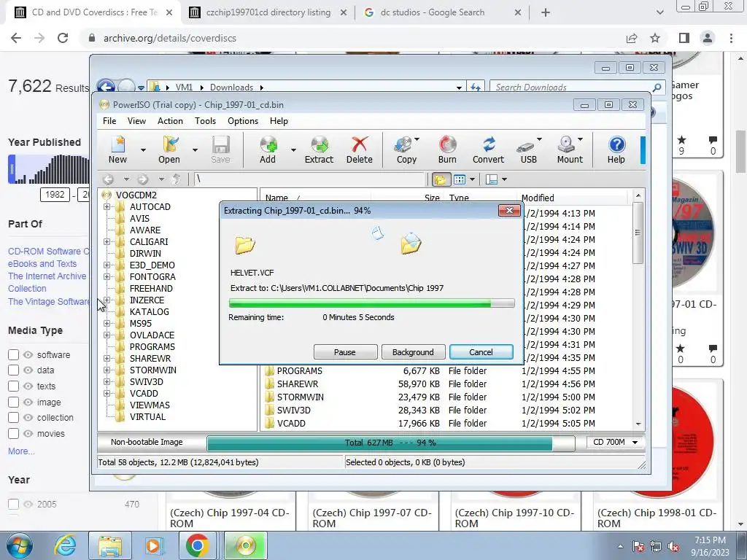The height and width of the screenshot is (560, 747).
Task: Check the data media type checkbox
Action: pos(13,370)
